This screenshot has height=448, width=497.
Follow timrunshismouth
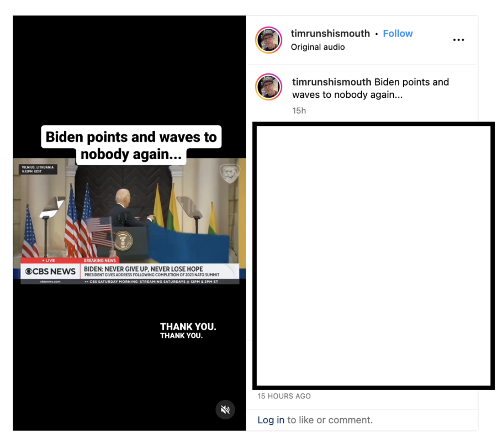point(398,33)
